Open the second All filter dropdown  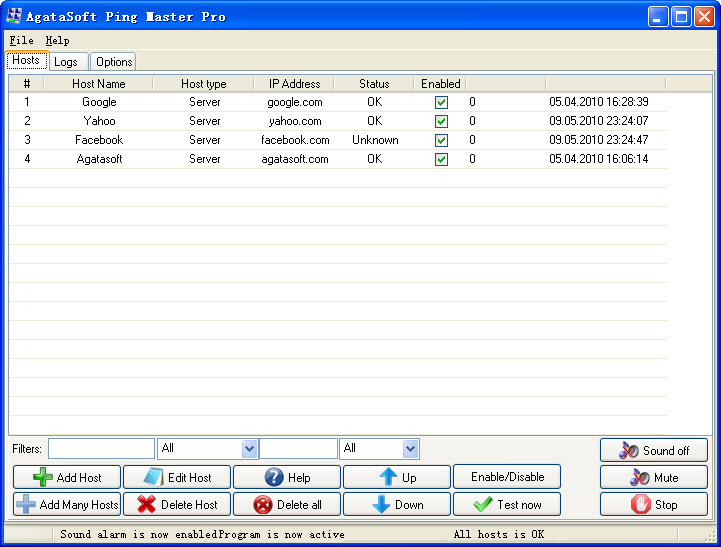tap(410, 449)
